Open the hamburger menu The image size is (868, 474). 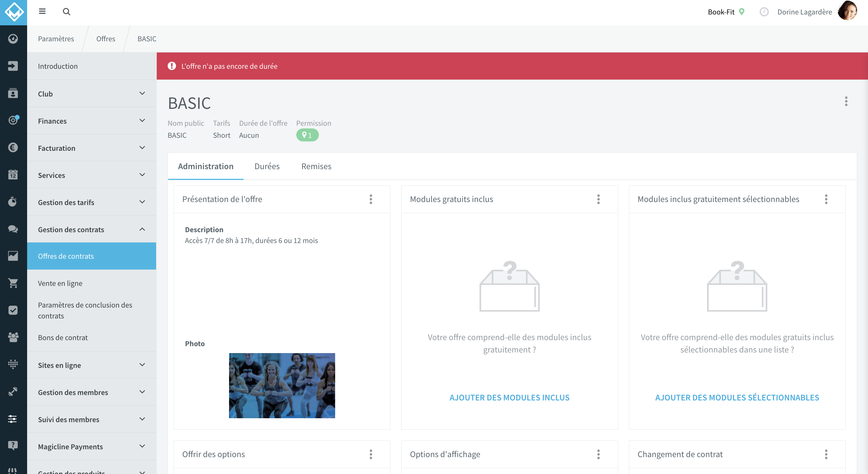pyautogui.click(x=42, y=11)
